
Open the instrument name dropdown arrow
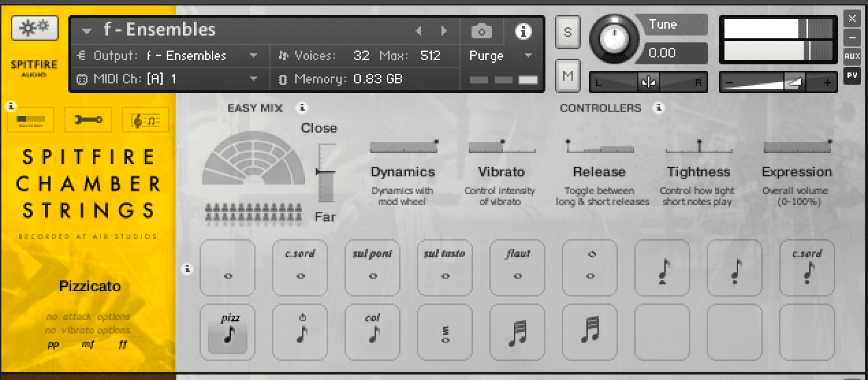click(86, 31)
